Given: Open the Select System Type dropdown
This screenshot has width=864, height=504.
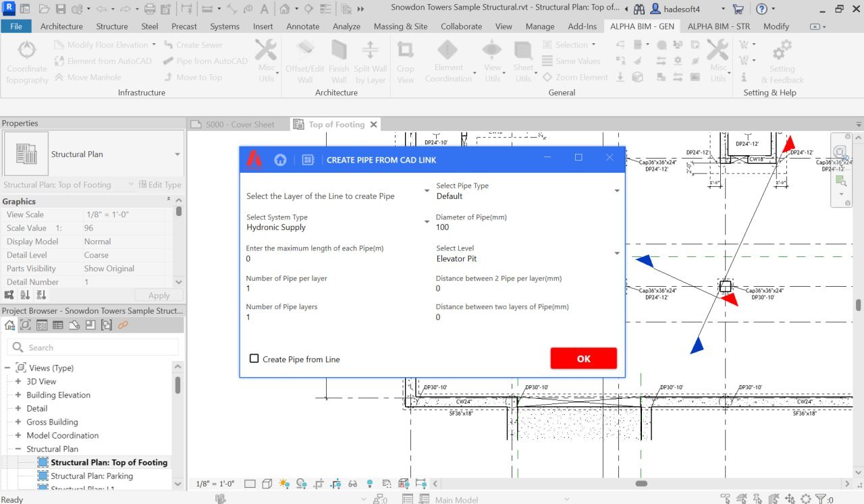Looking at the screenshot, I should click(427, 222).
